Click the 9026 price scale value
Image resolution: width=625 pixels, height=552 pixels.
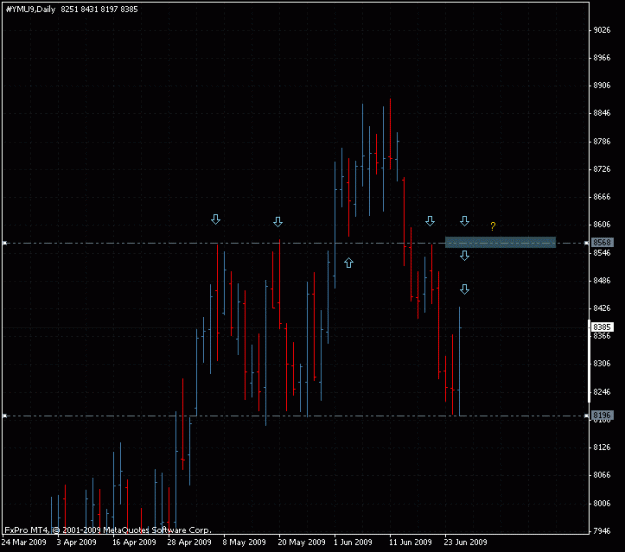pos(602,30)
